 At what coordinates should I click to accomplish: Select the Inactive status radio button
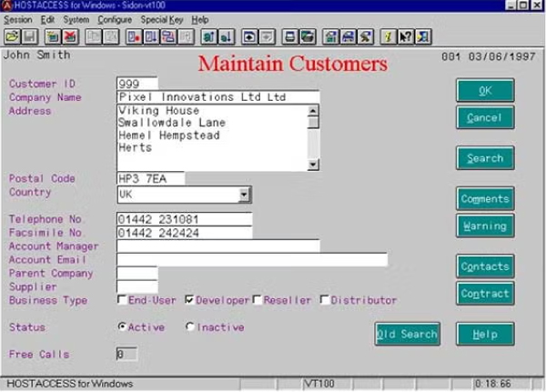click(x=190, y=327)
